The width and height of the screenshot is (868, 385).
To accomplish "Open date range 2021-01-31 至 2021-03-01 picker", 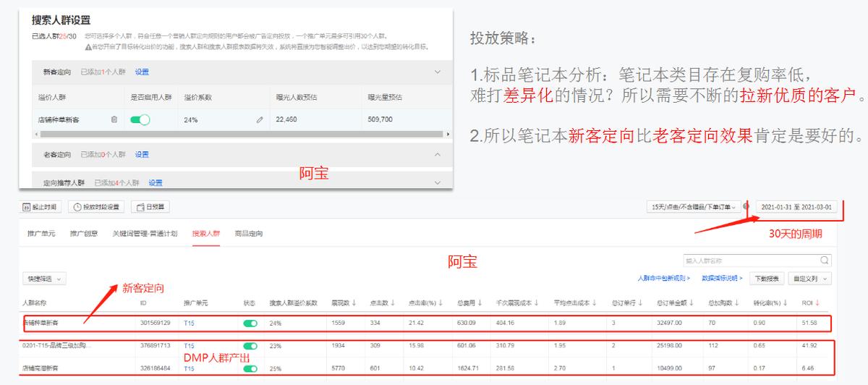I will pyautogui.click(x=796, y=207).
